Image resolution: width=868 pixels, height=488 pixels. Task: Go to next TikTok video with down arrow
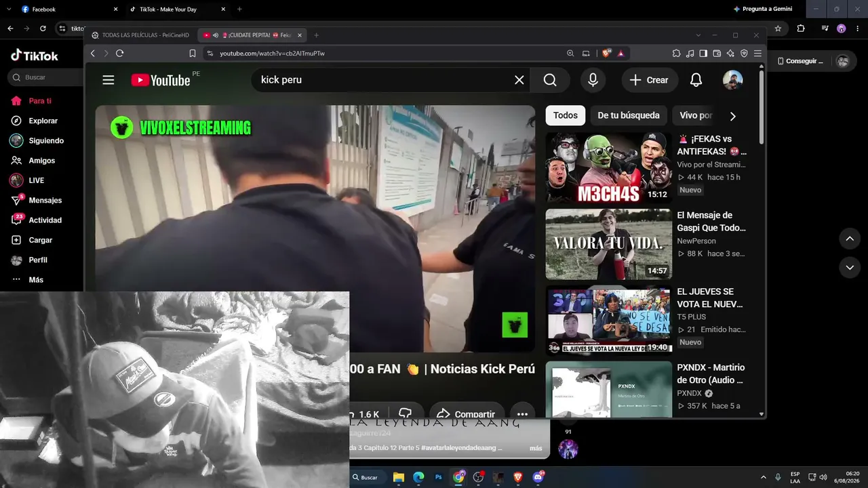point(850,268)
